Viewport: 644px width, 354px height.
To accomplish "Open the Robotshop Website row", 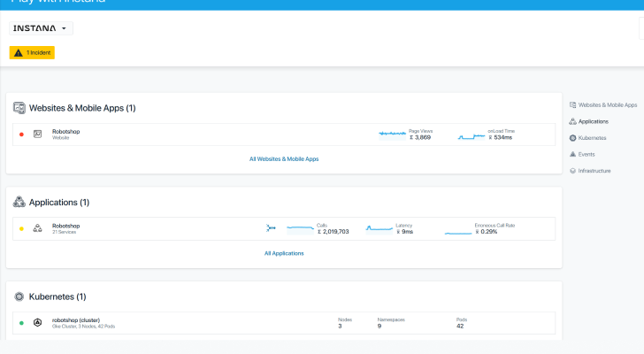I will point(284,135).
